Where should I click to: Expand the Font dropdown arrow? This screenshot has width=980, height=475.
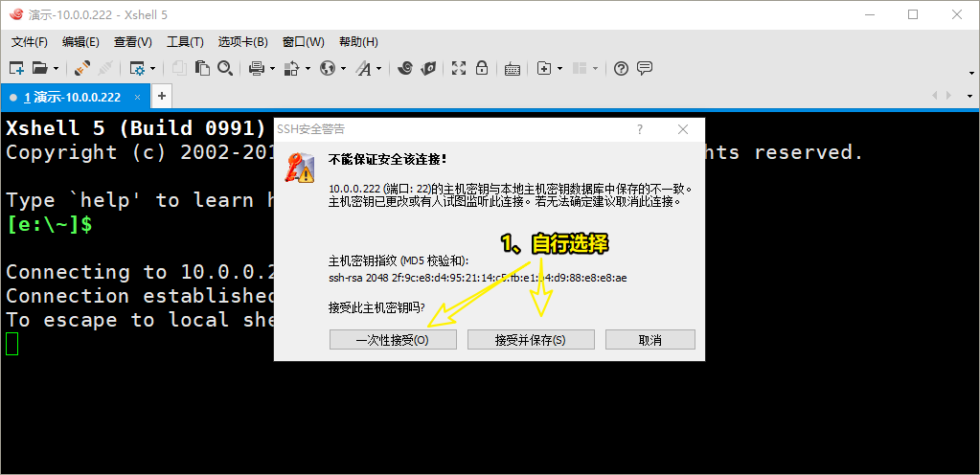(x=378, y=69)
